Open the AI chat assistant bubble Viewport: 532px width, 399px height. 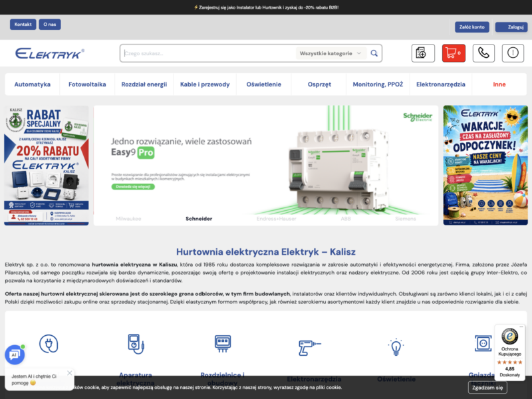pos(15,354)
